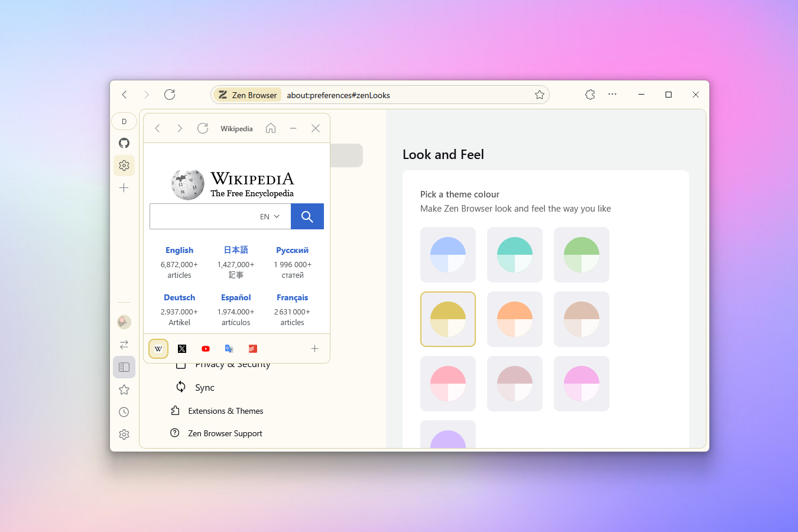Select the YouTube pinned tab
The height and width of the screenshot is (532, 798).
[x=205, y=349]
